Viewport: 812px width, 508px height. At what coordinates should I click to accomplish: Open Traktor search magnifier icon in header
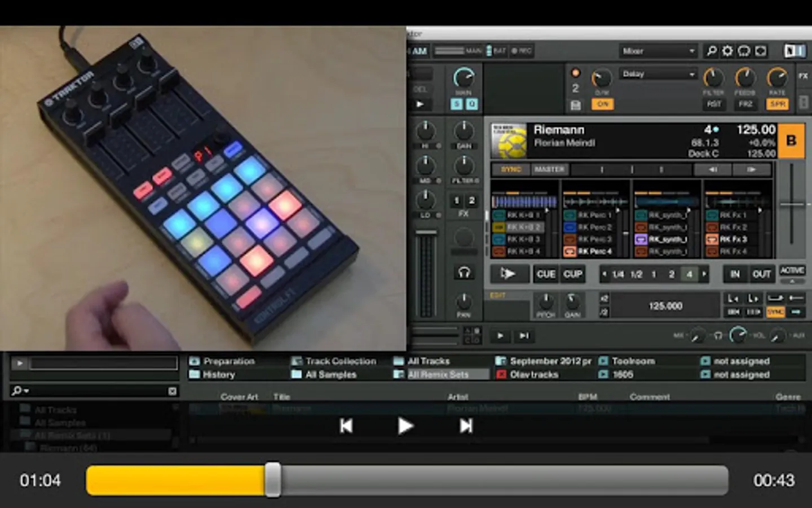712,51
